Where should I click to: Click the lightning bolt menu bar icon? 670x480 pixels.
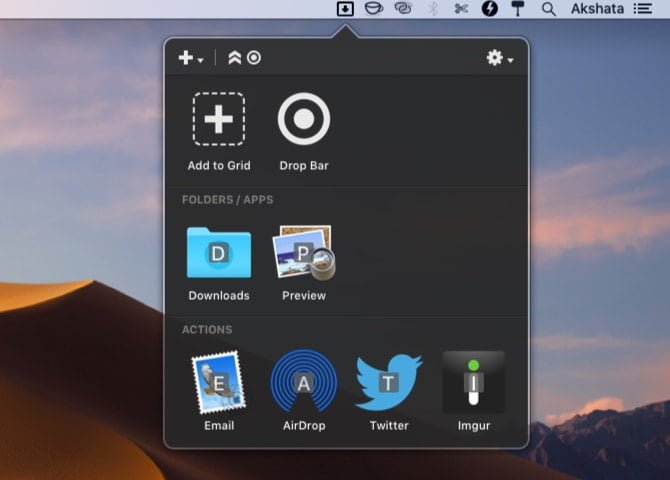click(490, 9)
